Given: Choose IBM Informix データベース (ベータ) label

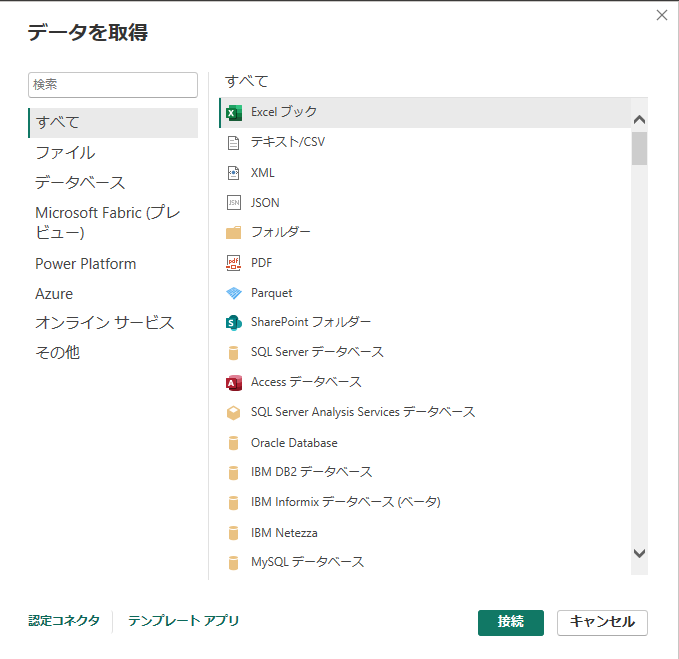Looking at the screenshot, I should click(346, 502).
